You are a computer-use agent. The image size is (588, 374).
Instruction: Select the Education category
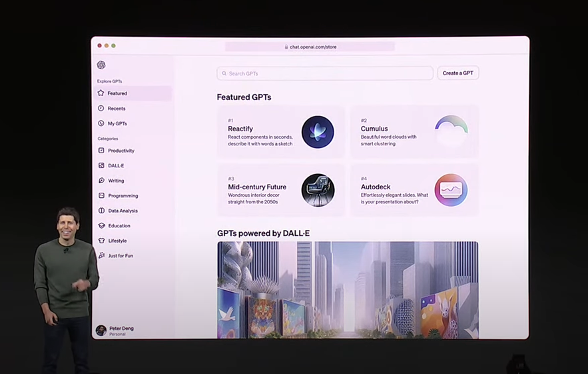coord(119,226)
